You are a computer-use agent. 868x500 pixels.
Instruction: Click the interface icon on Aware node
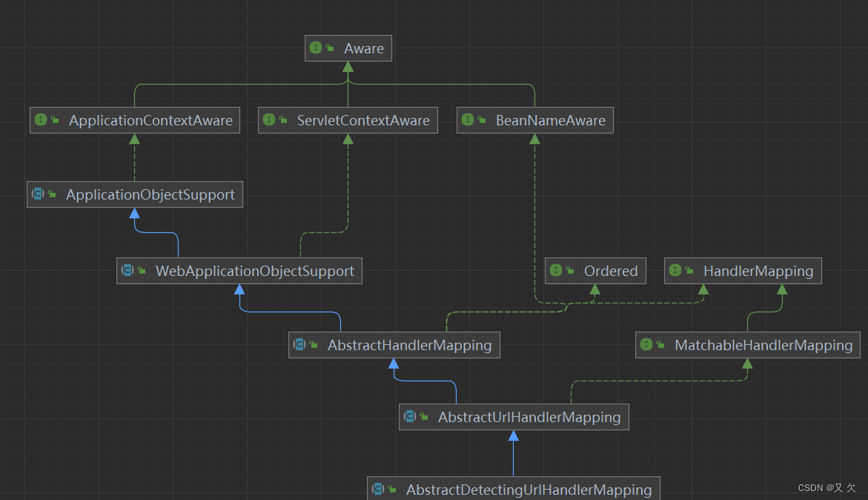click(x=316, y=47)
